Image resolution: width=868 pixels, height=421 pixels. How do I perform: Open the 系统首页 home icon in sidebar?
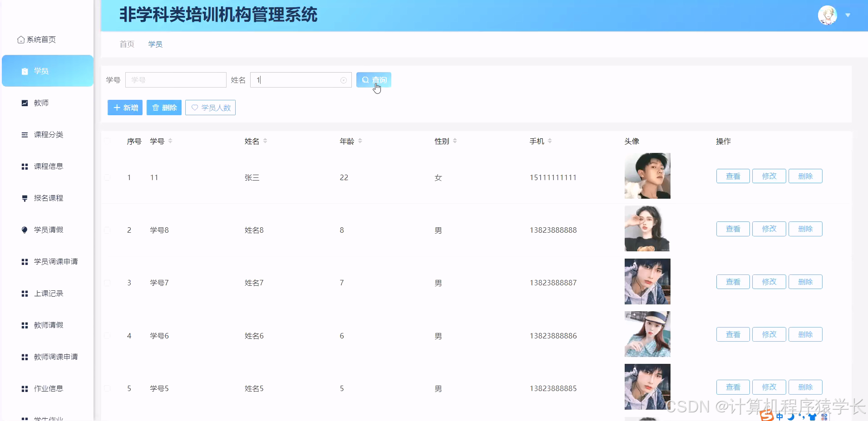pyautogui.click(x=20, y=39)
